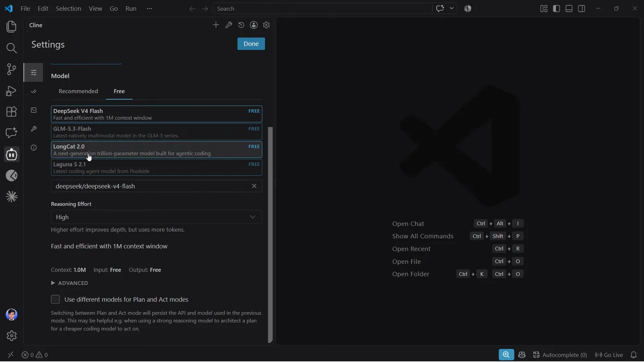Select the GLM-5.3-Flash model
The image size is (644, 362).
(157, 132)
